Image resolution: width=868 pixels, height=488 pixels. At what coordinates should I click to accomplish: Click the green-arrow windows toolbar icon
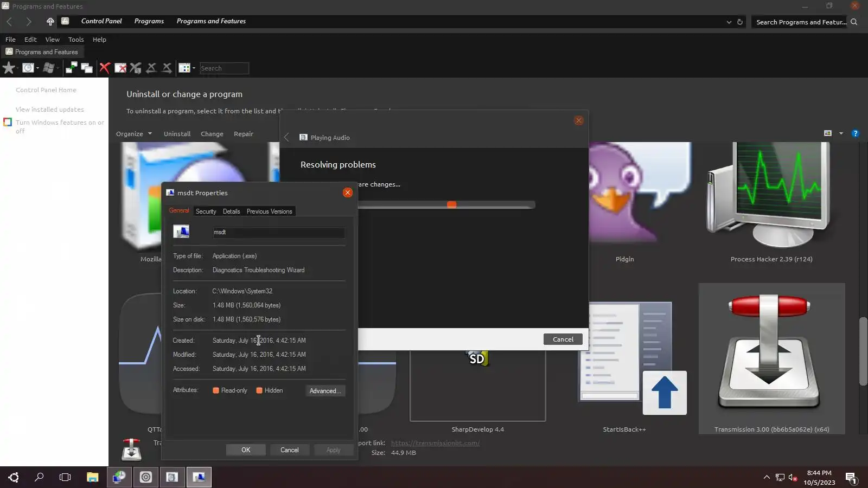pyautogui.click(x=71, y=68)
